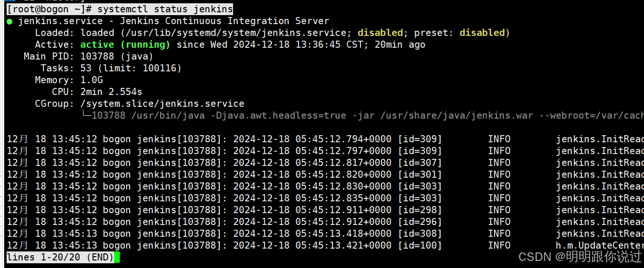Click the Main PID value 103788 (java)
This screenshot has width=644, height=268.
click(x=117, y=57)
